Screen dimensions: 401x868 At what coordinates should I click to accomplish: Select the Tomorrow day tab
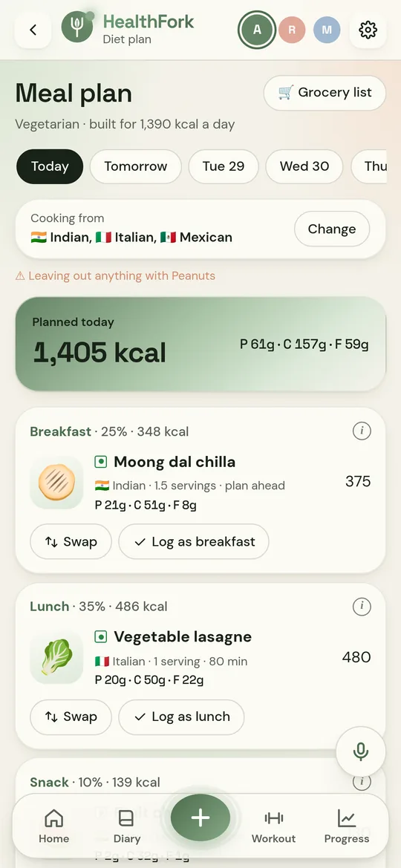(136, 166)
